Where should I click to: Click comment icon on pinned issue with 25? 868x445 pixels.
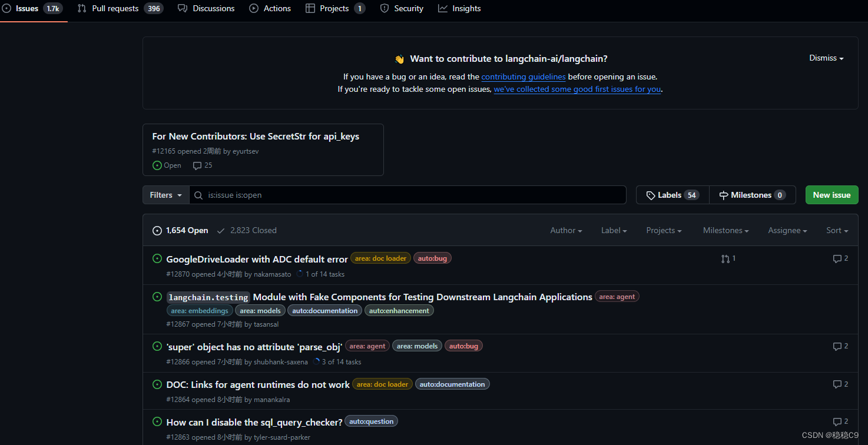tap(197, 165)
